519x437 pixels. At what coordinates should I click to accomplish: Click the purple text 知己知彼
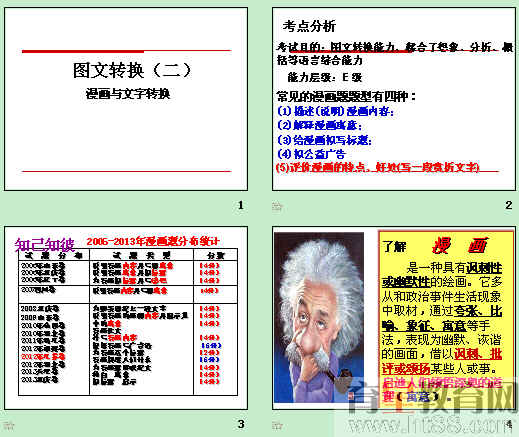[x=45, y=245]
